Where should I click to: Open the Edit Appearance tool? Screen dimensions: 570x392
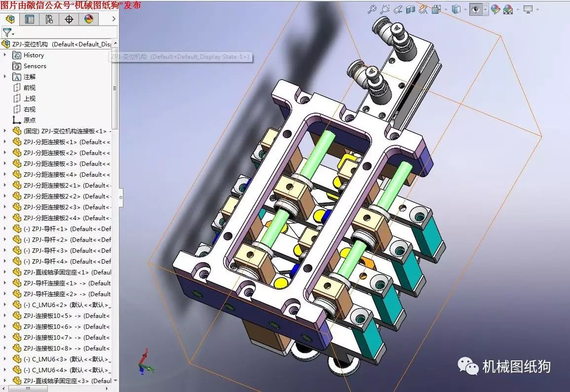[x=495, y=9]
